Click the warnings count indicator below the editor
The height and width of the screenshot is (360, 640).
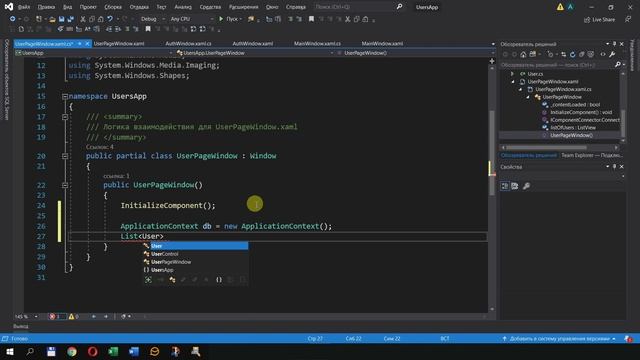coord(74,316)
